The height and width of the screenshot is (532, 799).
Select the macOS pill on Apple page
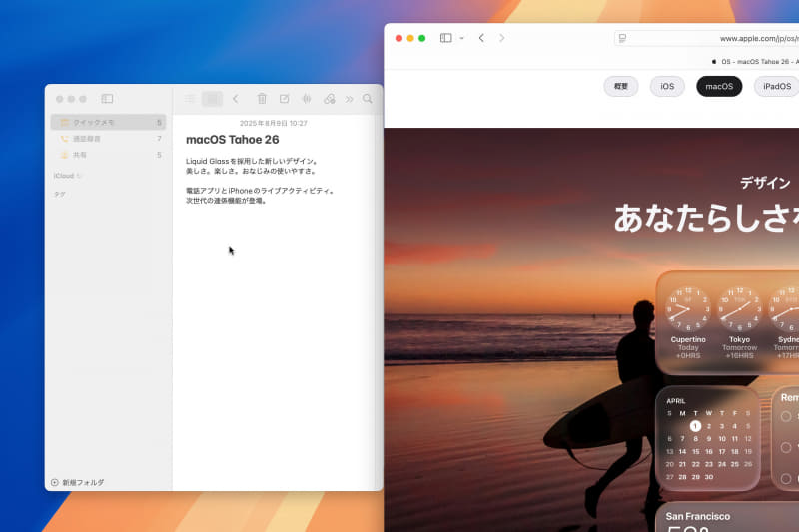tap(719, 86)
